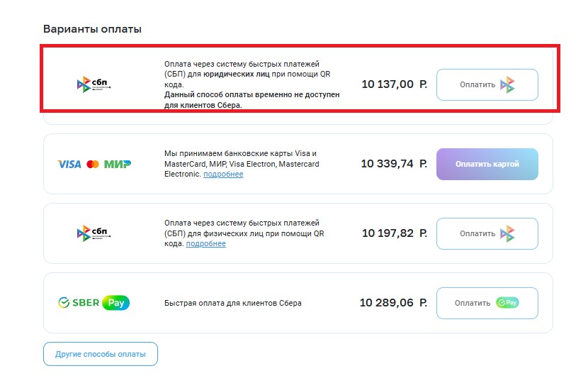The image size is (588, 388).
Task: Click the 'Варианты оплаты' heading
Action: [93, 29]
